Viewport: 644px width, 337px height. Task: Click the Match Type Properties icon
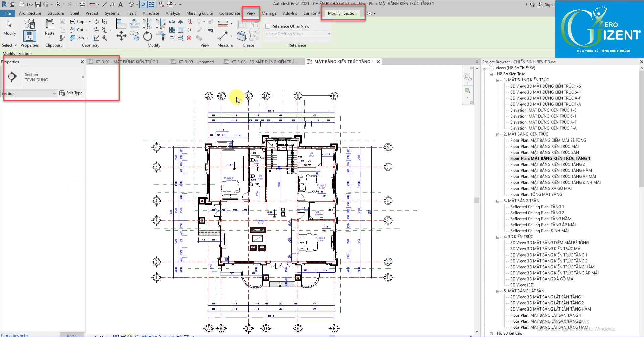coord(62,38)
